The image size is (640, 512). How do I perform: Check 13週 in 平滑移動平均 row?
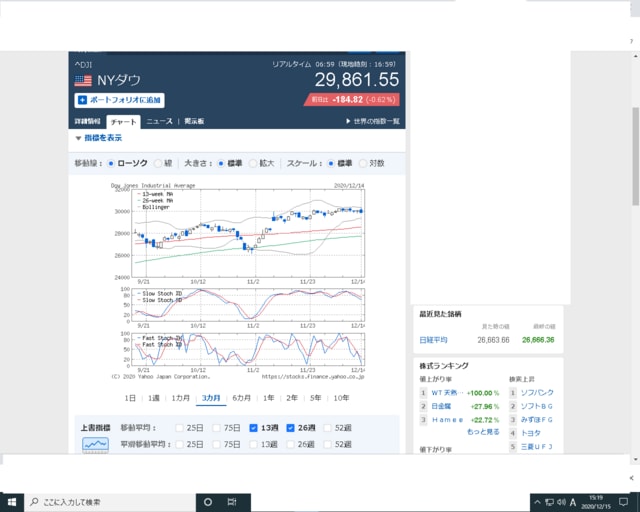(x=253, y=444)
